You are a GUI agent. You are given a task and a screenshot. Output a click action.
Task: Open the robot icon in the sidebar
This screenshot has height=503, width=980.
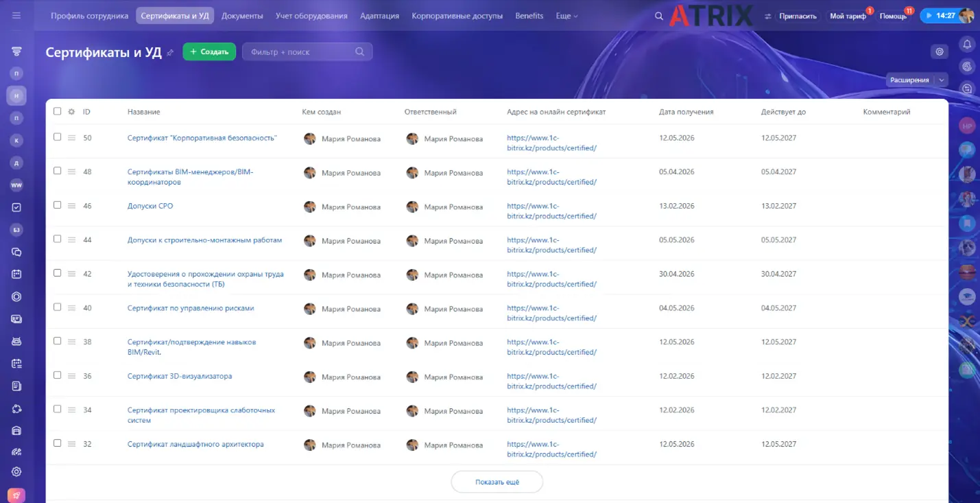coord(16,341)
